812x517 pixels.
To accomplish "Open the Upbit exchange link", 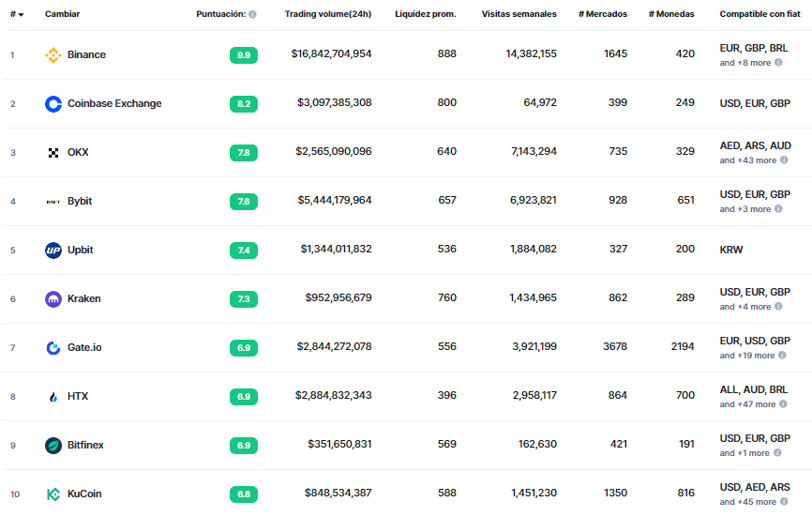I will 81,250.
